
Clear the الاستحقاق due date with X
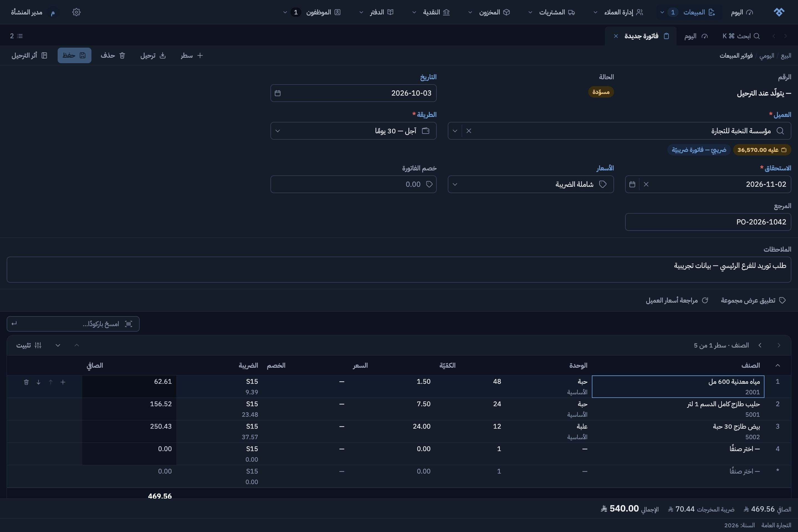pos(646,184)
